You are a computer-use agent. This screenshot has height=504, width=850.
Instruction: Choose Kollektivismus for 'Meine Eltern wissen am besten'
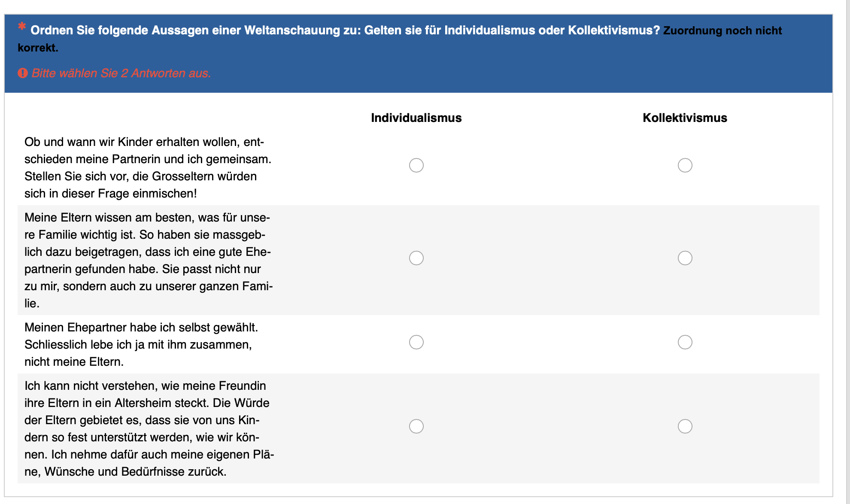tap(685, 258)
